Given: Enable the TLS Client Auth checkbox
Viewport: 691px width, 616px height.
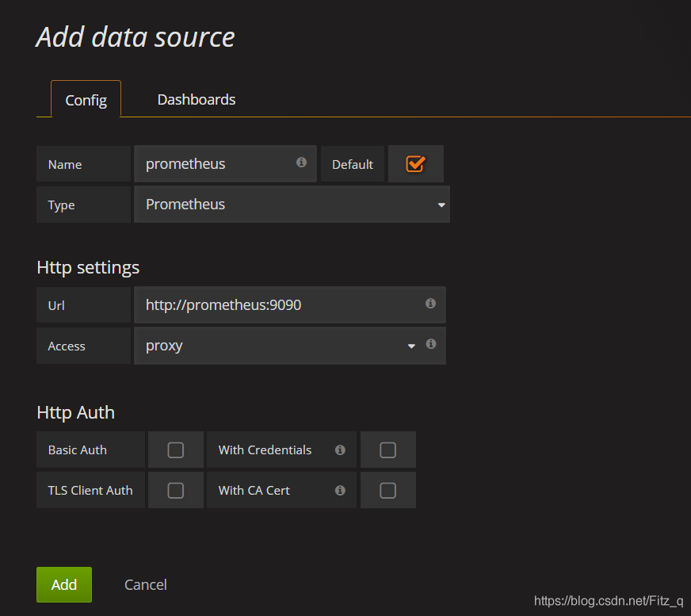Looking at the screenshot, I should coord(175,490).
